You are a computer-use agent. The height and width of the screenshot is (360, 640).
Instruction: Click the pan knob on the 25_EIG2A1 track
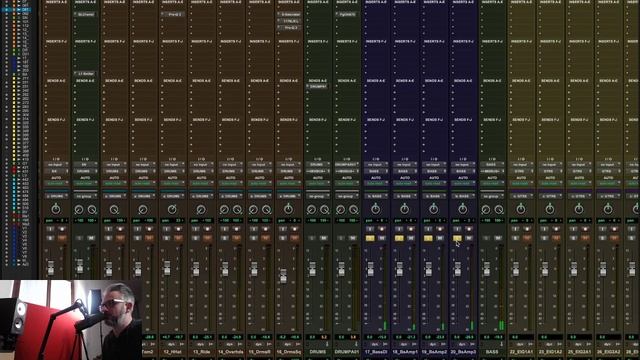click(x=579, y=209)
